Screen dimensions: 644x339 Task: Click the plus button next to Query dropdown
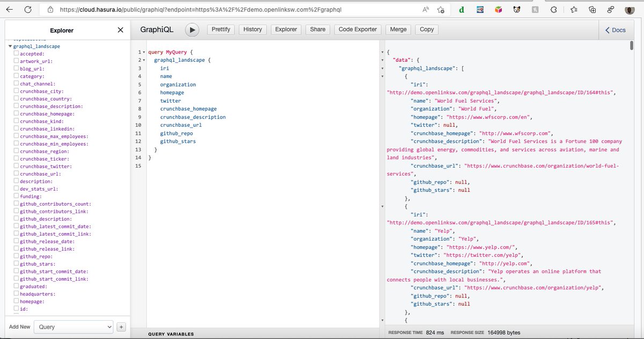121,327
